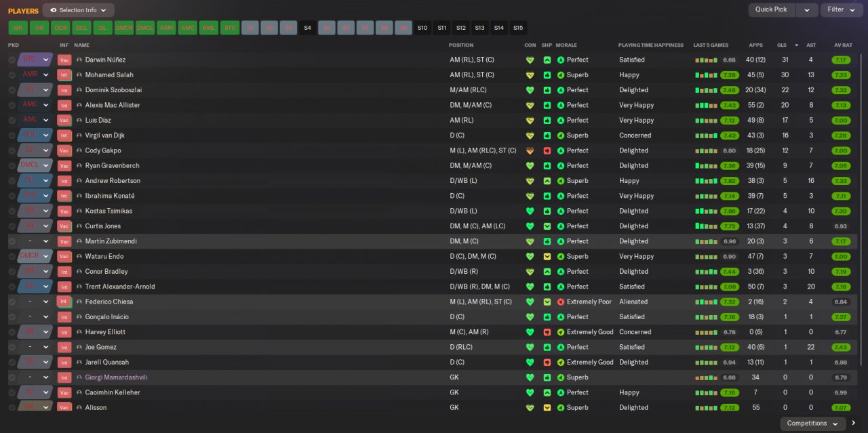Sort by the APPS column header
The height and width of the screenshot is (433, 868).
tap(755, 45)
